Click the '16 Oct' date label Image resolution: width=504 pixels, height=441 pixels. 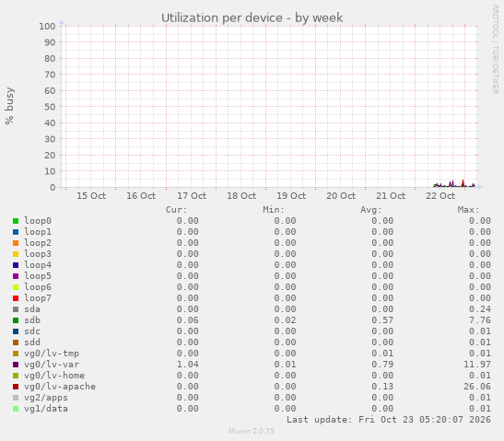click(141, 195)
